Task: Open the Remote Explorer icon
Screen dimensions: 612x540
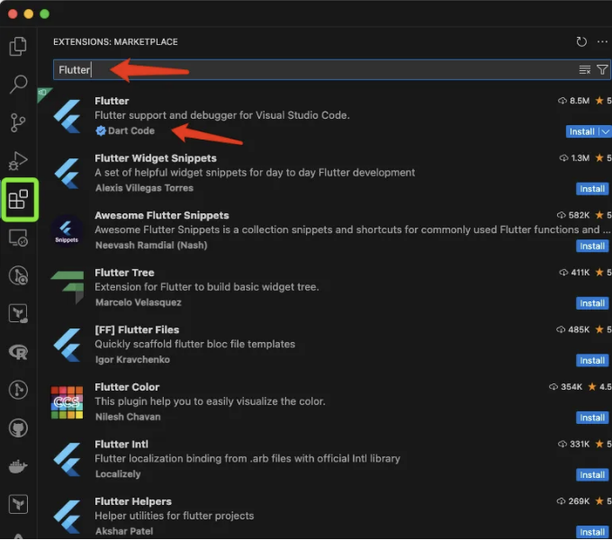Action: (x=18, y=237)
